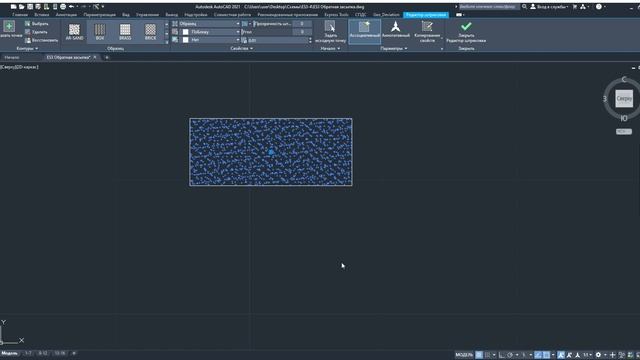The width and height of the screenshot is (640, 360).
Task: Select the BRASS hatch pattern
Action: coord(125,31)
